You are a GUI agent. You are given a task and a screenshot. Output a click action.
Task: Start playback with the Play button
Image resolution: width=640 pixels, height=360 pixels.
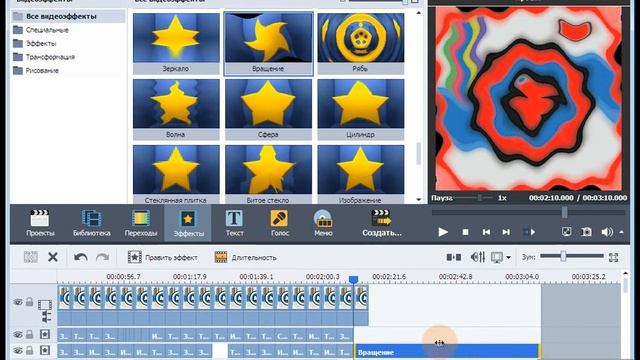443,232
